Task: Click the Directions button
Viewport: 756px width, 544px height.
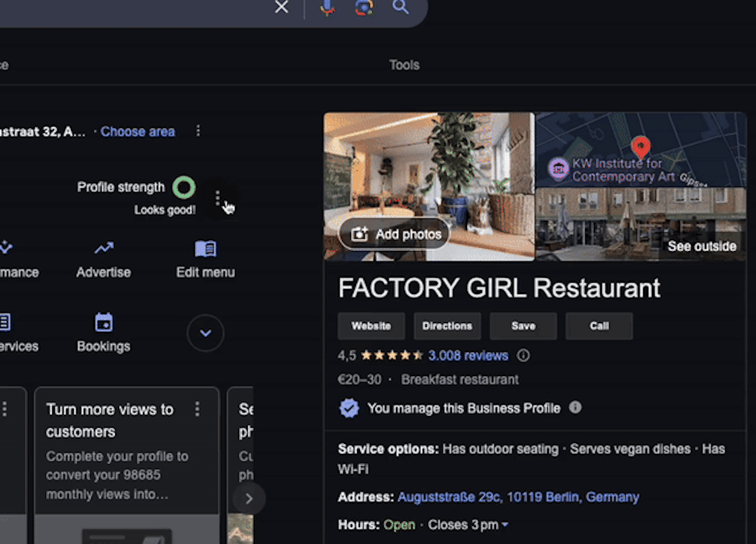Action: tap(447, 326)
